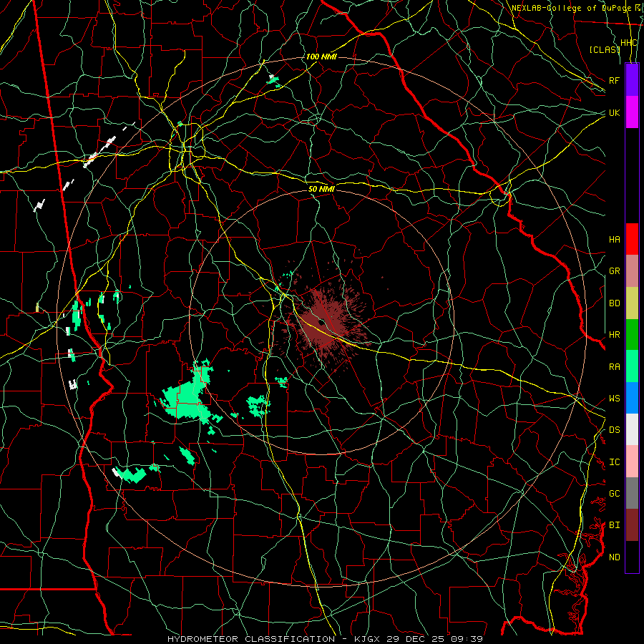The height and width of the screenshot is (644, 644).
Task: Click the 100 NMI range ring label
Action: tap(321, 57)
